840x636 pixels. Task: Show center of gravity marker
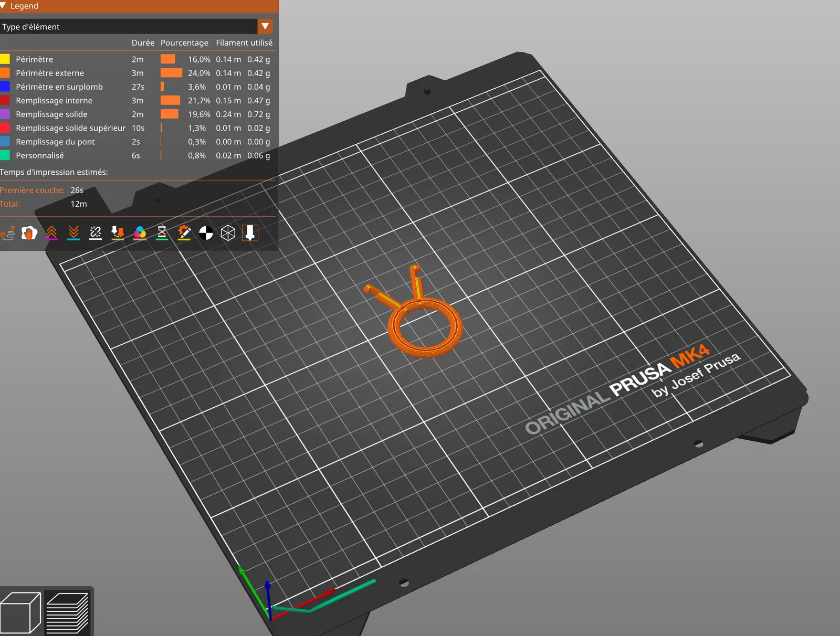206,233
